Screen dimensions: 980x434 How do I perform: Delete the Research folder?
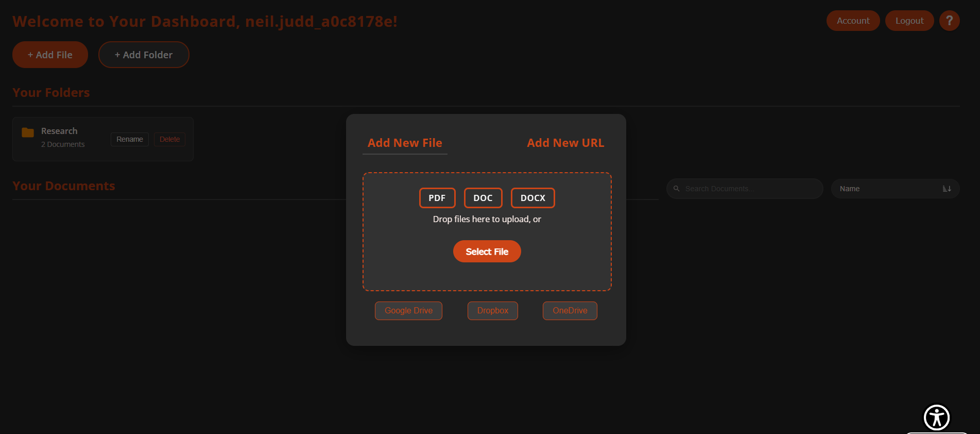coord(169,139)
